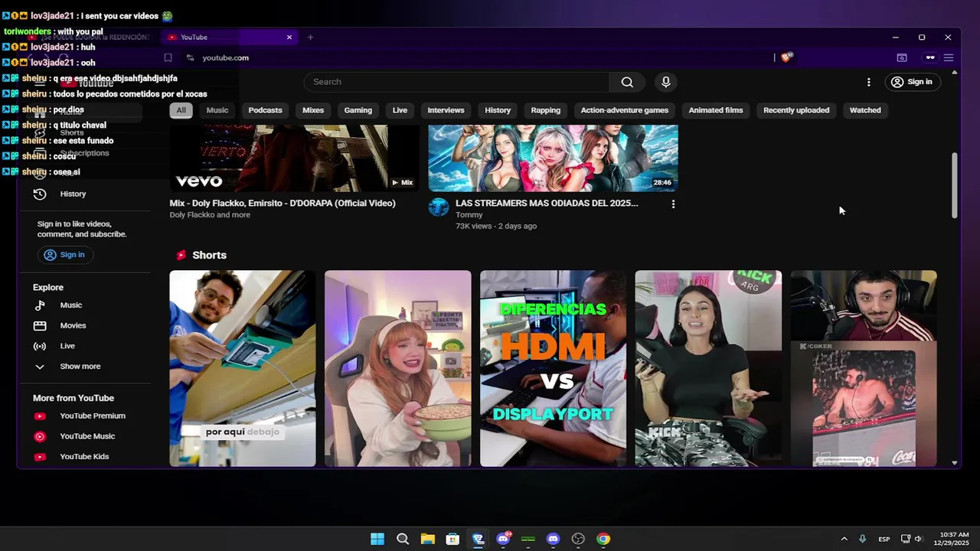Open the browser hamburger menu
980x551 pixels.
(948, 58)
